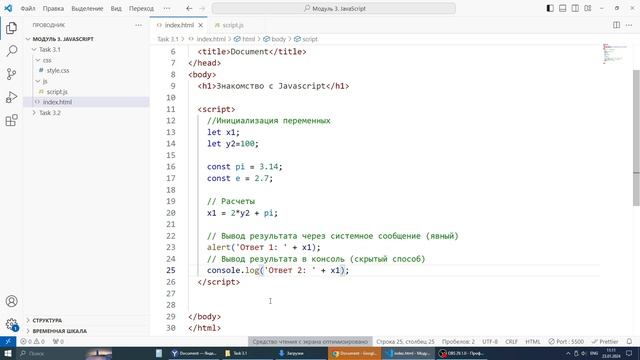This screenshot has width=640, height=360.
Task: Open the Вид menu
Action: coord(116,8)
